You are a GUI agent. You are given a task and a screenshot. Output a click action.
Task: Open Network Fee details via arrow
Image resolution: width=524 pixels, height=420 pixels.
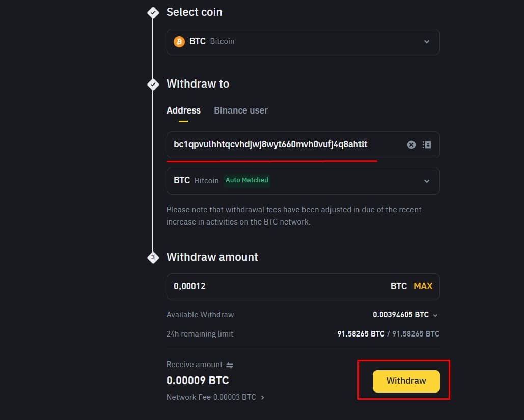click(262, 397)
